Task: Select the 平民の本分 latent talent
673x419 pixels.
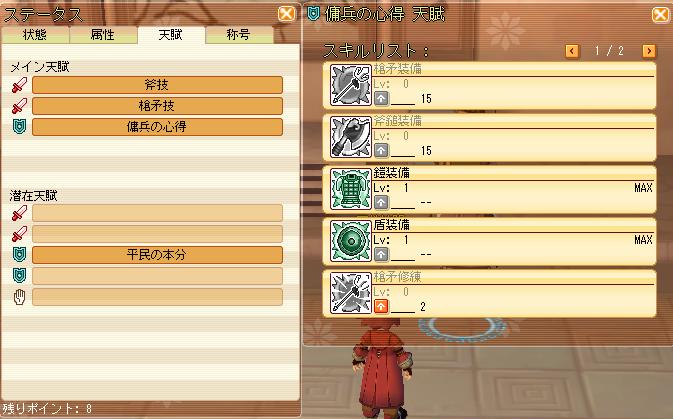Action: click(157, 255)
